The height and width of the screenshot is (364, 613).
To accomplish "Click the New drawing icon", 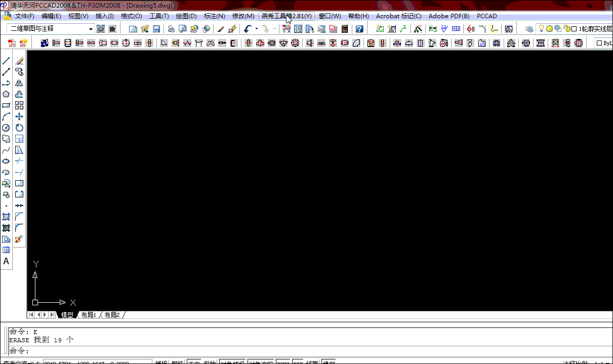I will 133,29.
